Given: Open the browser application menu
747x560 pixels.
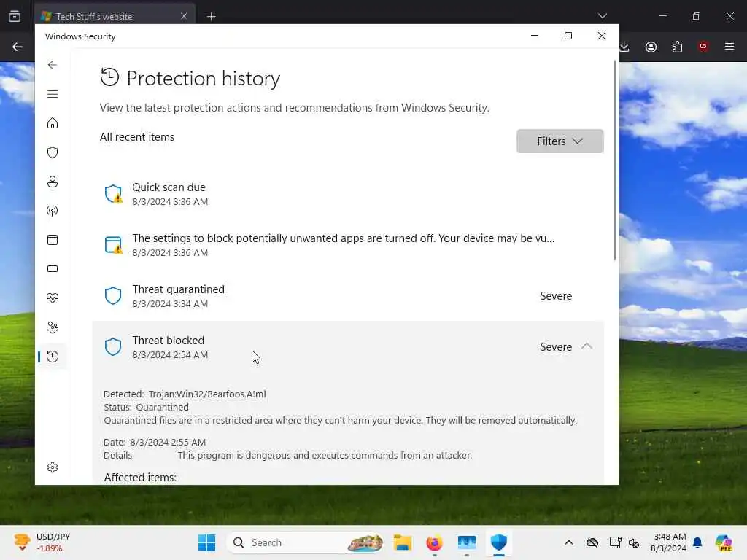Looking at the screenshot, I should [729, 47].
